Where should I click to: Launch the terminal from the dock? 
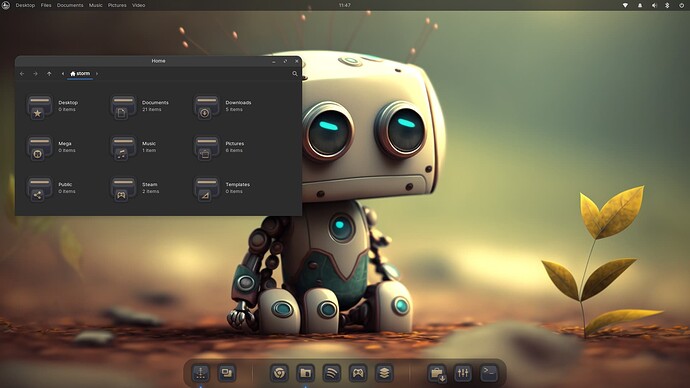point(489,373)
